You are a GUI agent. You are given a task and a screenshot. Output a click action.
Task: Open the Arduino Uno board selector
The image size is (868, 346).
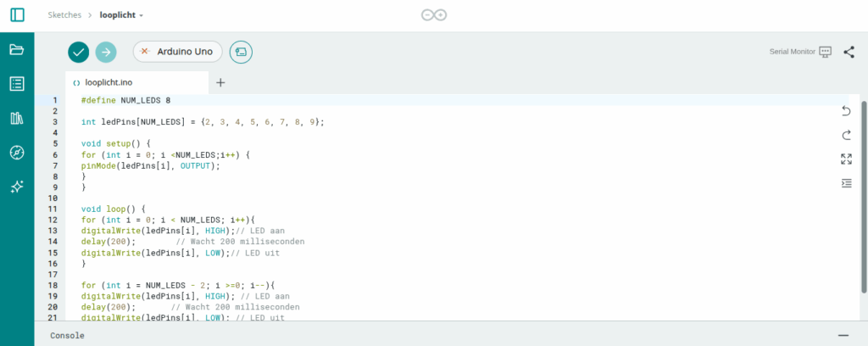pyautogui.click(x=177, y=52)
